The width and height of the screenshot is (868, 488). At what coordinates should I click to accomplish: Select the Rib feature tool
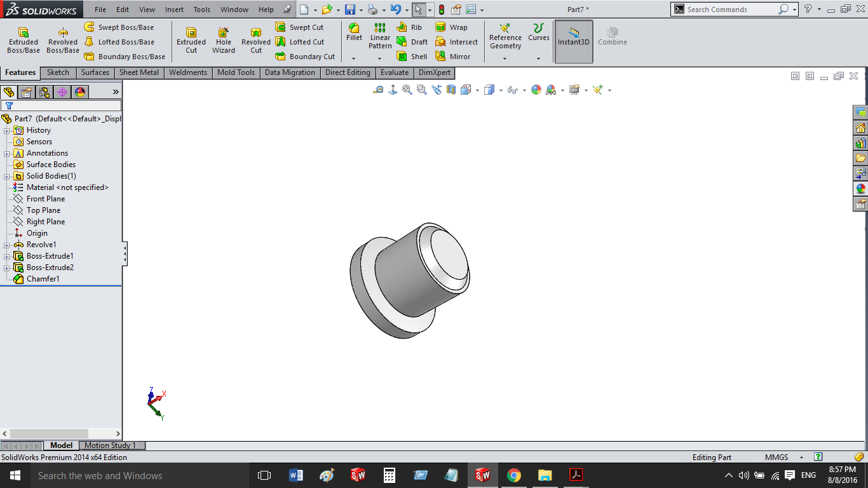pos(409,27)
